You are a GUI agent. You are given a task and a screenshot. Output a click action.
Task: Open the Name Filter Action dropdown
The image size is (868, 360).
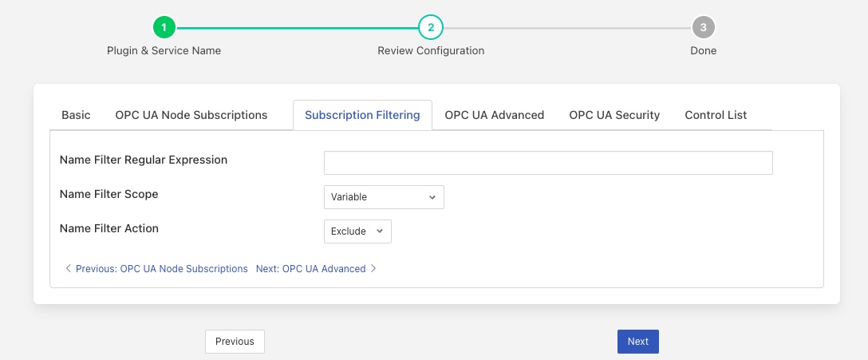point(357,231)
